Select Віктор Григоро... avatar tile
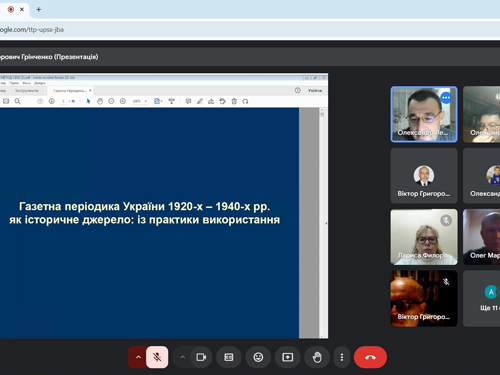Screen dimensions: 500x375 tap(424, 176)
